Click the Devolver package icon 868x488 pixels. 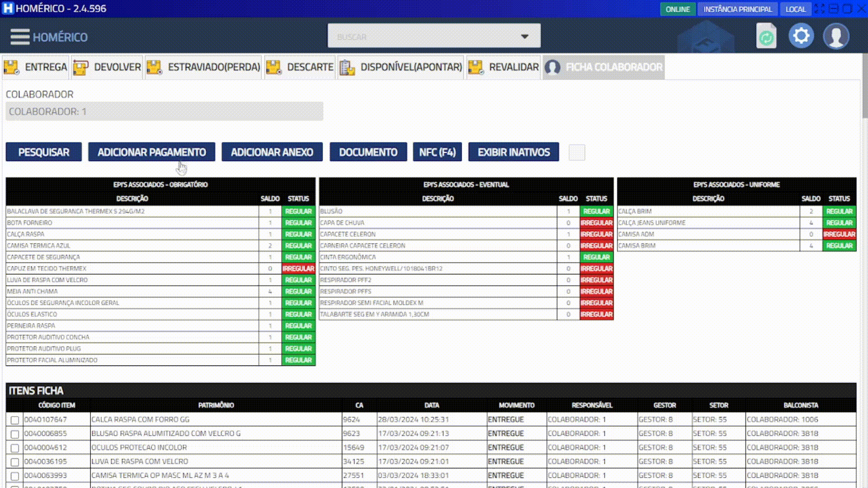coord(80,67)
